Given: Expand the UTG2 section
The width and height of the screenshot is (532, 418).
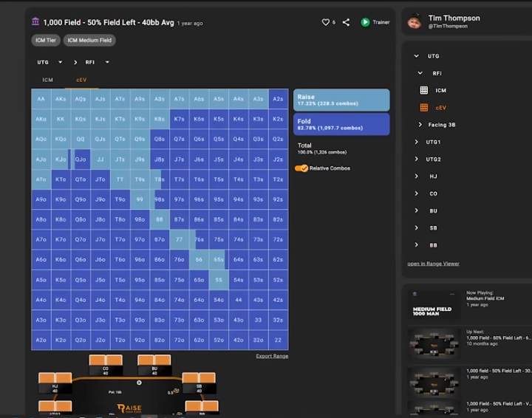Looking at the screenshot, I should click(416, 159).
